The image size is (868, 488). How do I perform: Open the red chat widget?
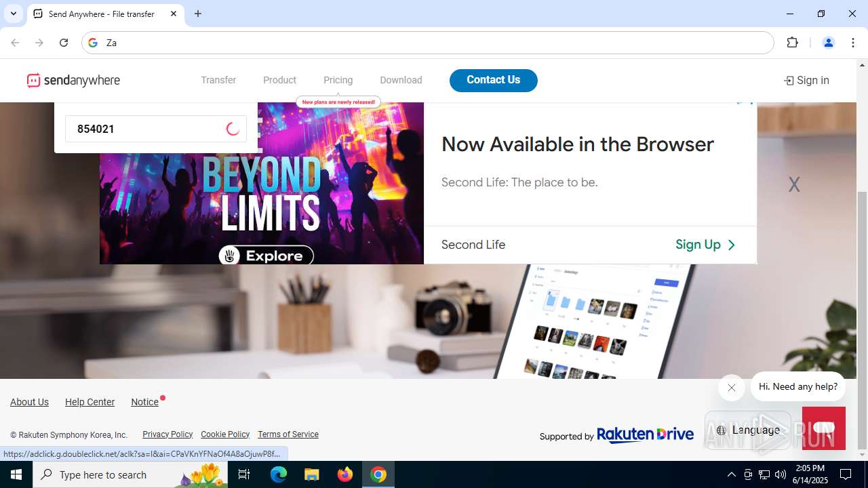823,428
